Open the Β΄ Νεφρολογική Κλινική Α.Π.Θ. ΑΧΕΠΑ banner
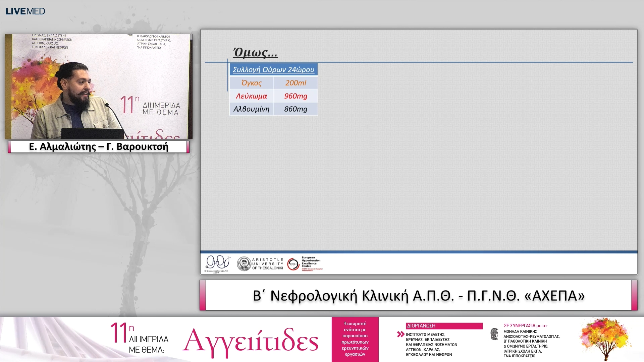 click(420, 295)
